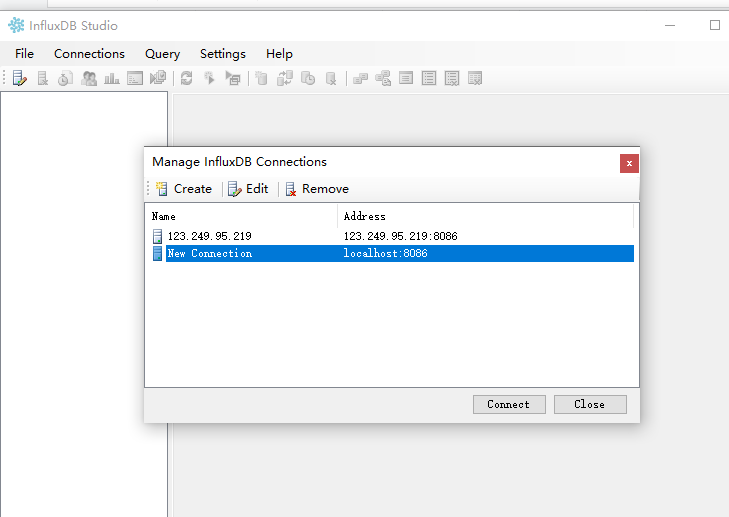Click the database with clock icon

pyautogui.click(x=308, y=78)
